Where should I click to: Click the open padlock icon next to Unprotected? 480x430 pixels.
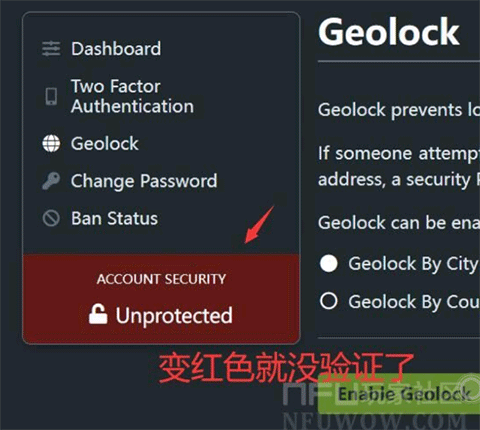click(x=98, y=314)
